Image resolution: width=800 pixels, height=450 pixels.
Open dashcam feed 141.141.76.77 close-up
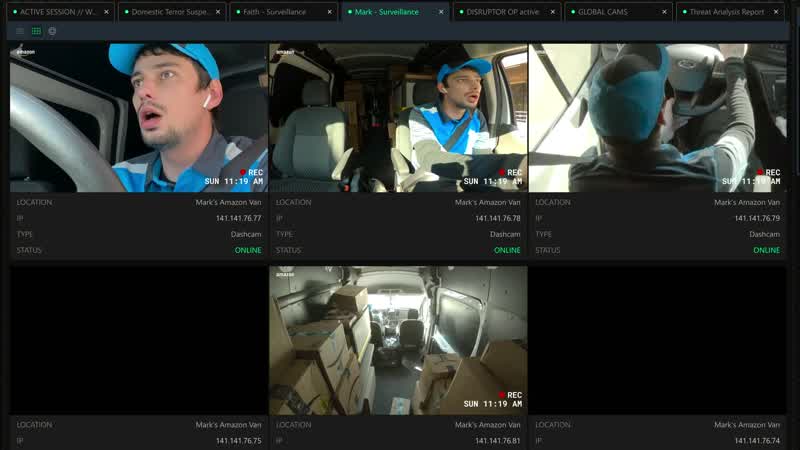(139, 117)
